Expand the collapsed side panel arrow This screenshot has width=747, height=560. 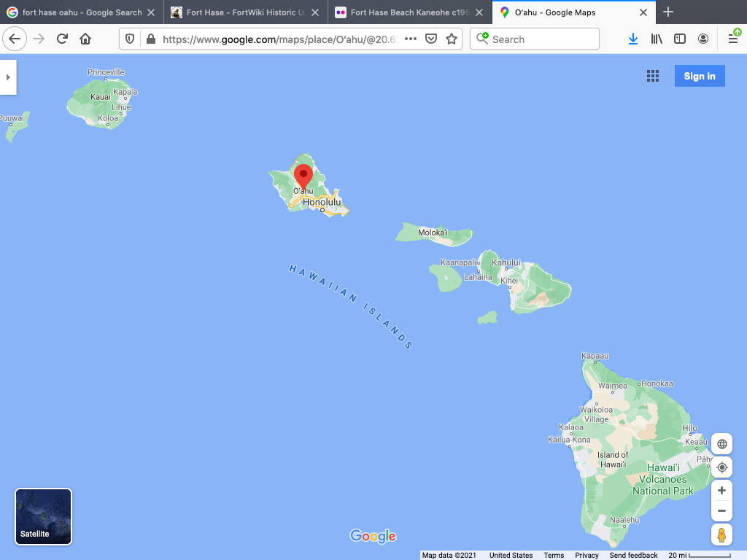(8, 77)
